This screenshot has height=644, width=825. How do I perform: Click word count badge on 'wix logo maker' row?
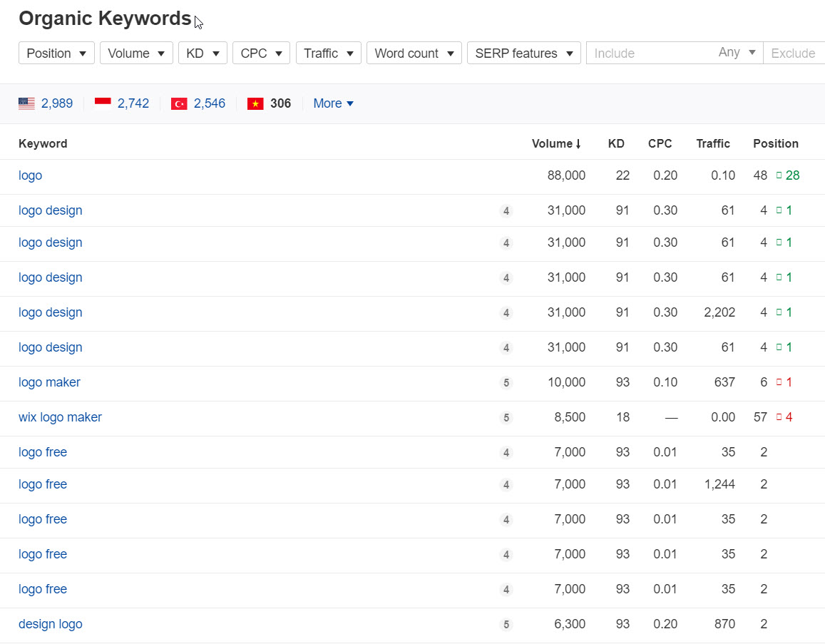coord(506,418)
